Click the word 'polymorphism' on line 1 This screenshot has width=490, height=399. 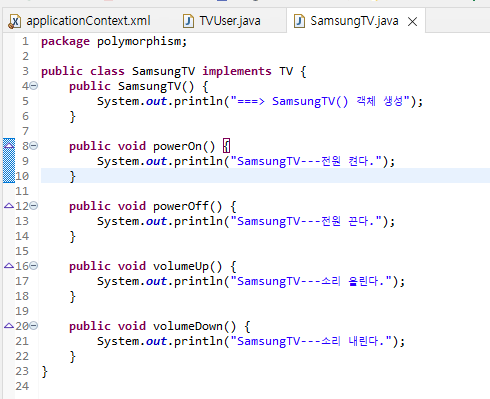[139, 42]
